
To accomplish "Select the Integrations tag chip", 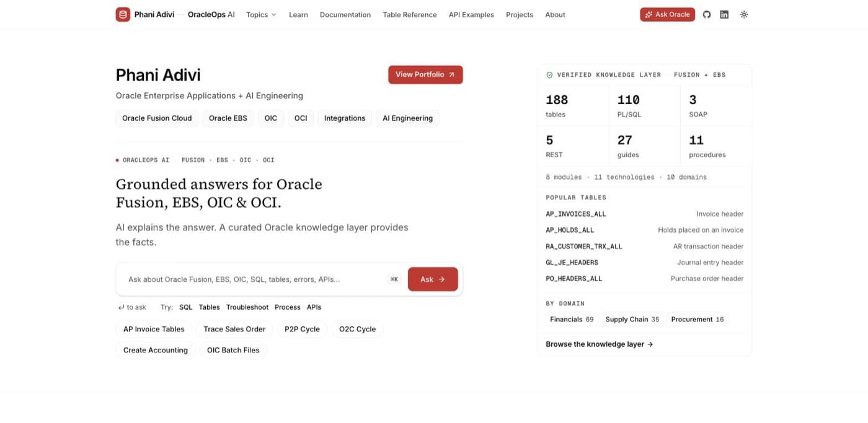I will (345, 118).
